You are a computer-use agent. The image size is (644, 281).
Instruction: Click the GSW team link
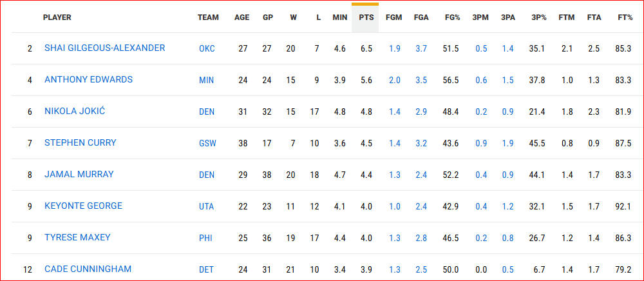click(207, 143)
